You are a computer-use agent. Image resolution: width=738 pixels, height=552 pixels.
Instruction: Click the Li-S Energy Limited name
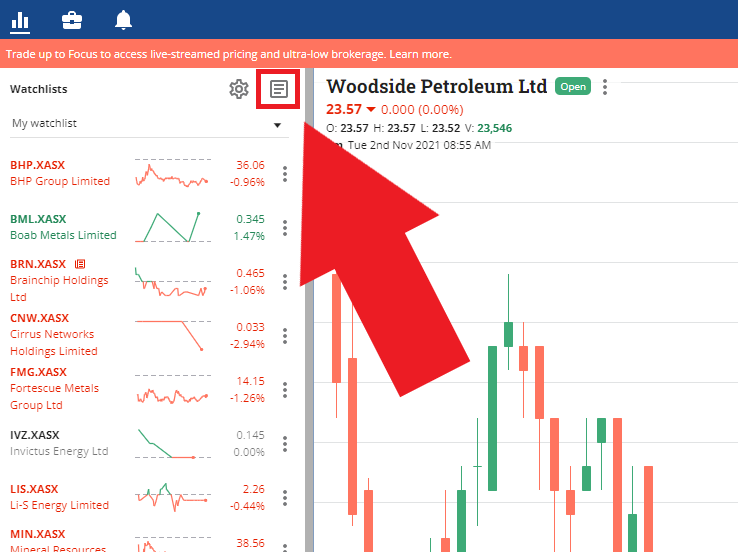tap(59, 505)
